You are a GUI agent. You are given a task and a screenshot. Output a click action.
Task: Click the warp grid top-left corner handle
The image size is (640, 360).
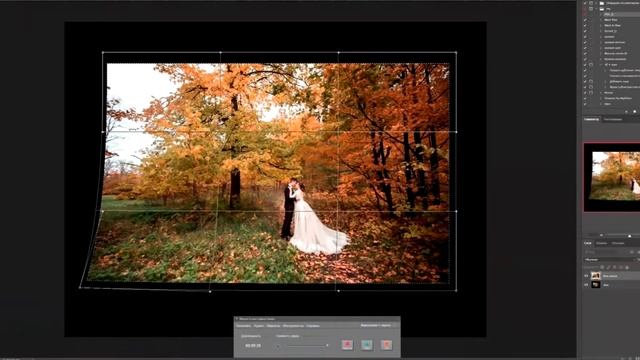click(x=102, y=52)
